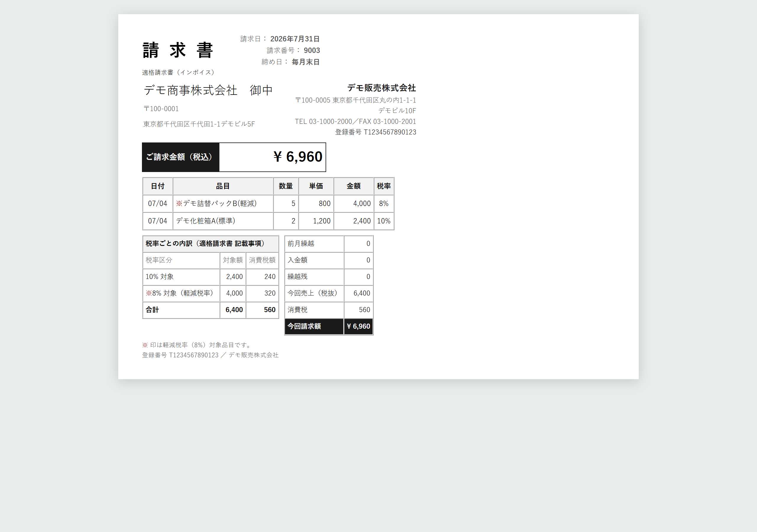The image size is (757, 532).
Task: Click the 単価 column header
Action: click(316, 186)
